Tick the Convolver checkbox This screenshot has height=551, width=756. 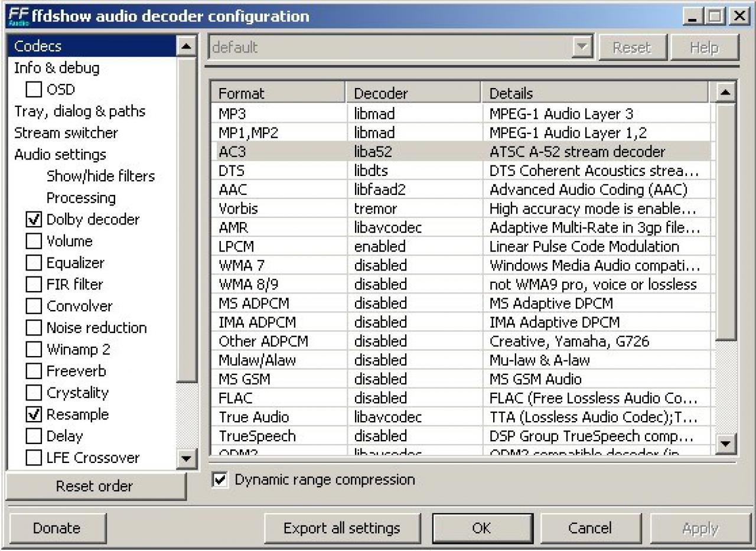(34, 306)
